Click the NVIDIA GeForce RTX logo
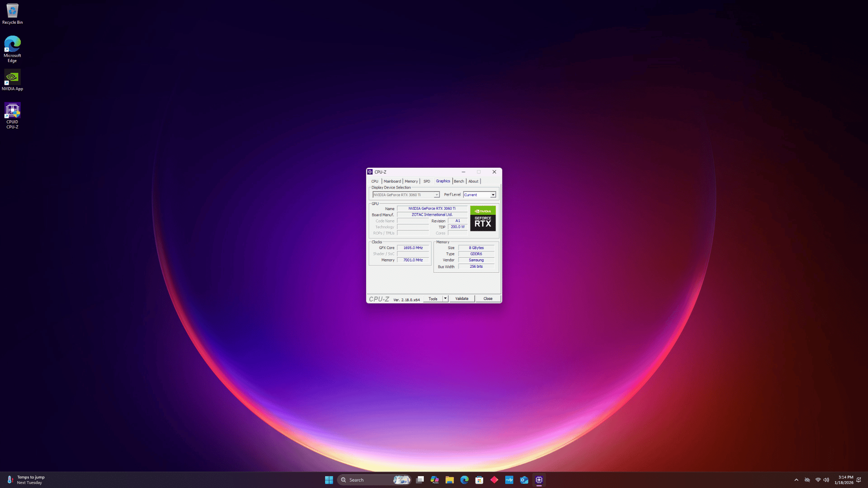The image size is (868, 488). point(483,219)
